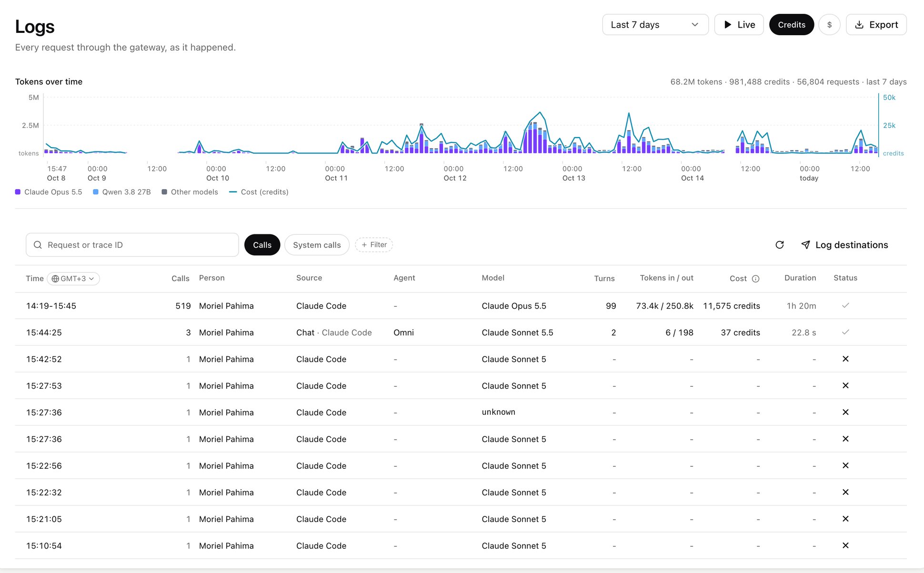This screenshot has height=573, width=924.
Task: Select the System calls tab
Action: click(317, 245)
